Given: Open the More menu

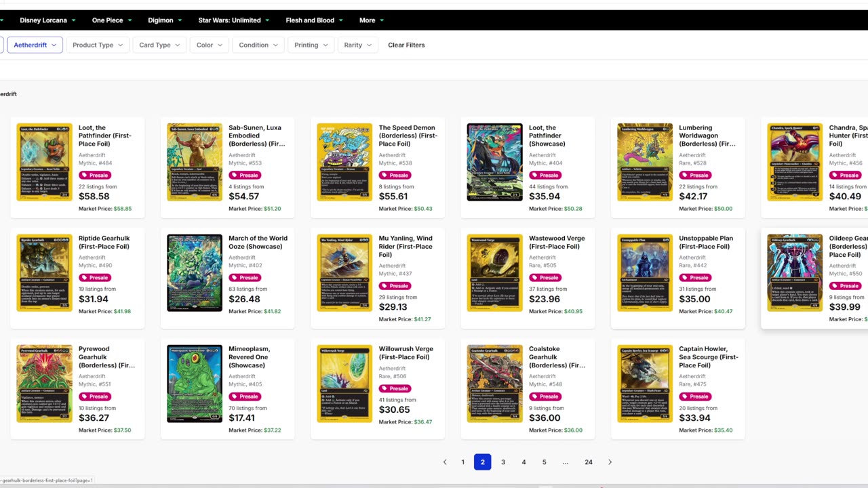Looking at the screenshot, I should point(372,20).
